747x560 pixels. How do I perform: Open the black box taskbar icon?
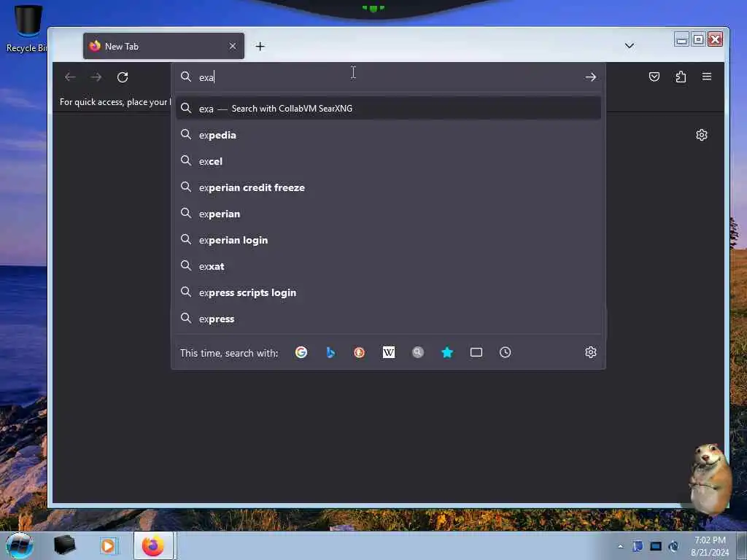coord(65,545)
